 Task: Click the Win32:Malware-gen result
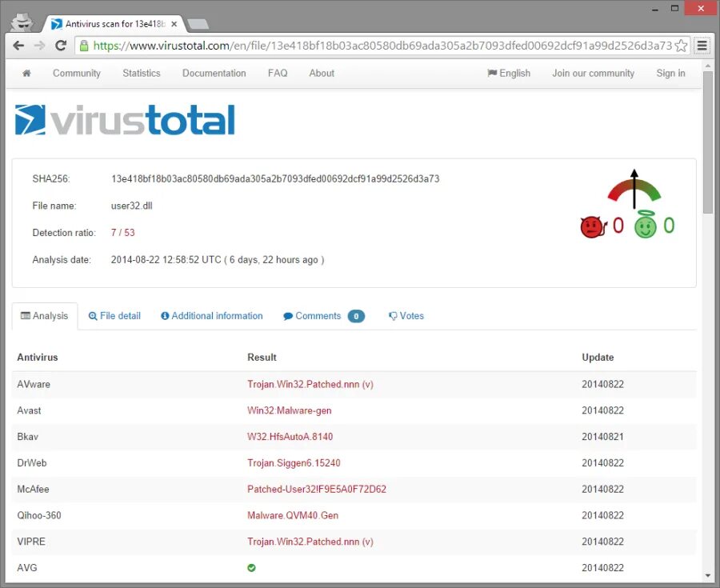pos(290,410)
